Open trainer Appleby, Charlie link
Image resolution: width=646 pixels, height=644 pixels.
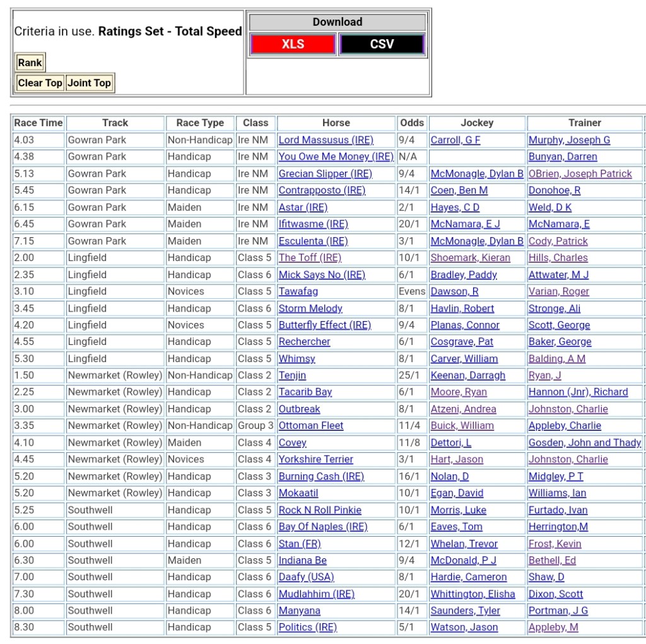coord(565,426)
